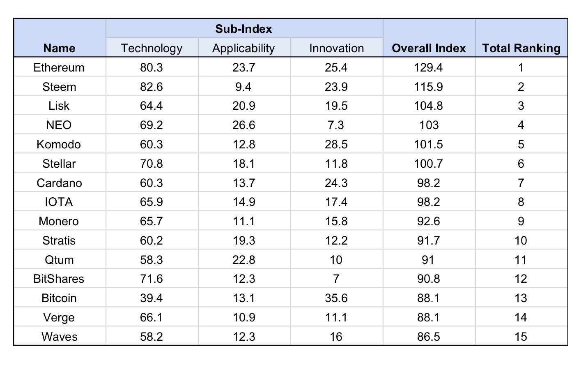The image size is (588, 365).
Task: Select the Ethereum name cell
Action: 59,67
